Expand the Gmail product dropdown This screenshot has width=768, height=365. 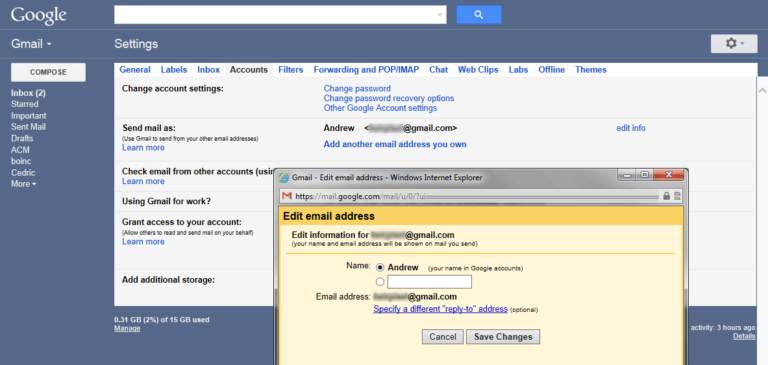click(31, 44)
